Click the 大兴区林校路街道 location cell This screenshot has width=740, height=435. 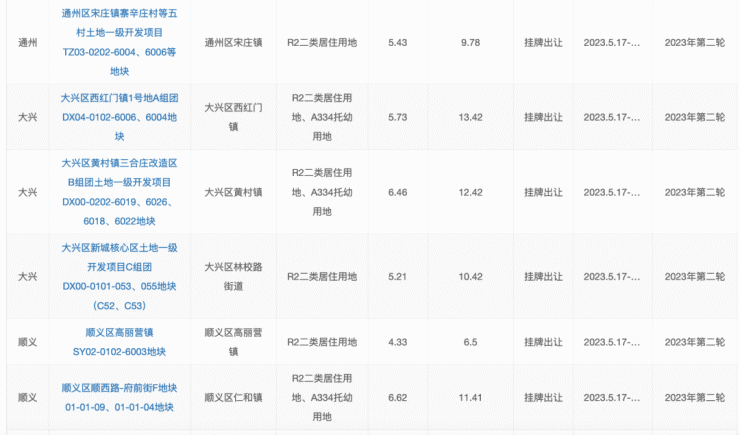coord(233,275)
